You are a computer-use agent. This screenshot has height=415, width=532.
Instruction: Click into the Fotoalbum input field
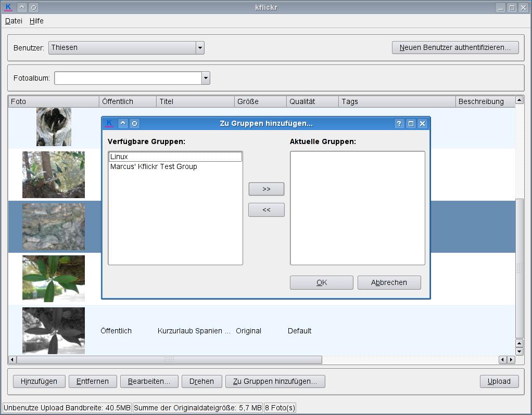128,78
